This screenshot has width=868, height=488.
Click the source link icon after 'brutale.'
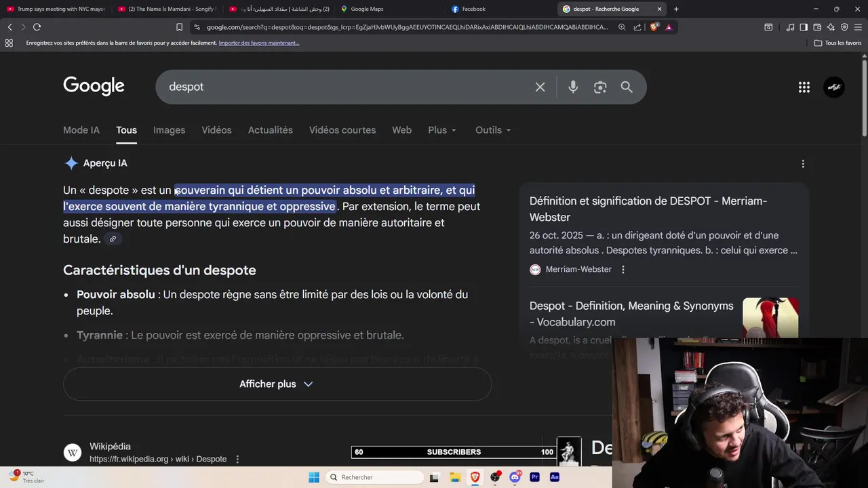point(113,239)
